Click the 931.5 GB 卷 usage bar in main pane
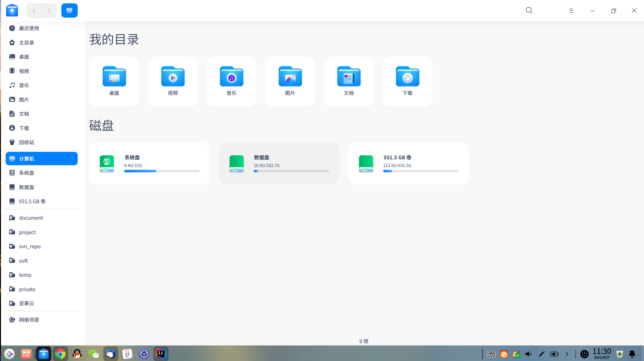Screen dimensions: 644x361 (x=421, y=171)
